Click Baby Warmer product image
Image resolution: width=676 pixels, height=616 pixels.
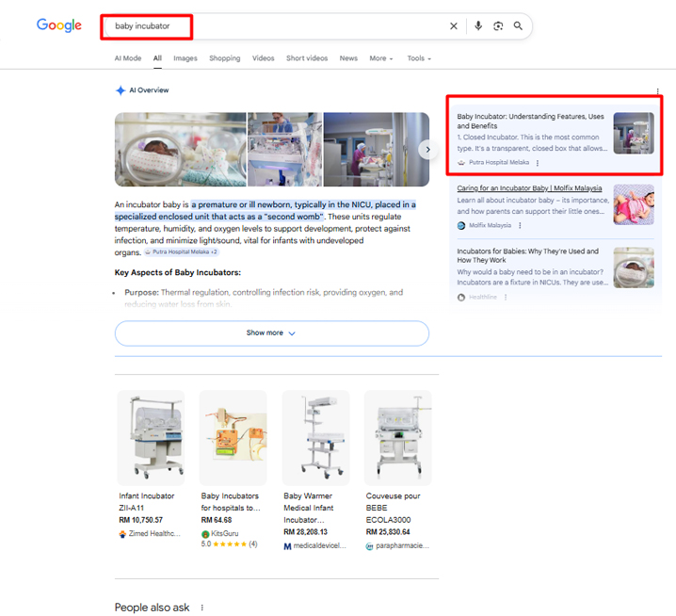click(315, 438)
